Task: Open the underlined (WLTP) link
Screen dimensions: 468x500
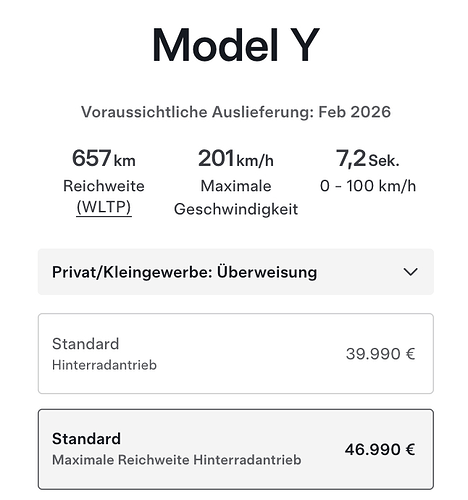Action: click(x=104, y=207)
